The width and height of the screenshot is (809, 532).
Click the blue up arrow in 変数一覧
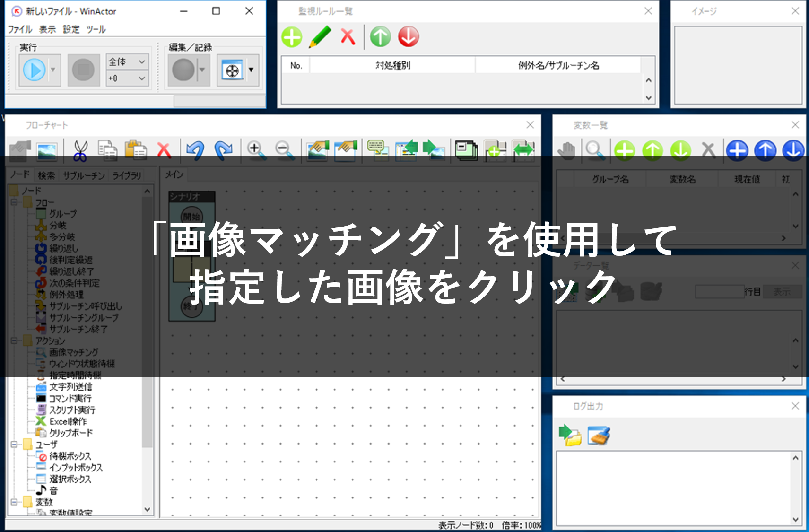coord(766,150)
